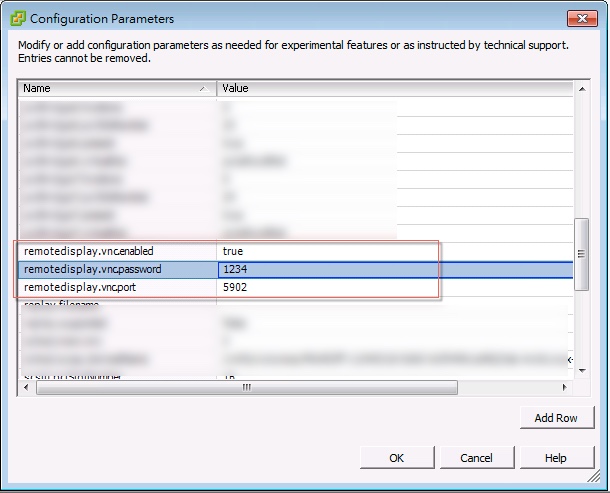This screenshot has width=610, height=493.
Task: Click the vertical scrollbar thumb
Action: coord(581,254)
